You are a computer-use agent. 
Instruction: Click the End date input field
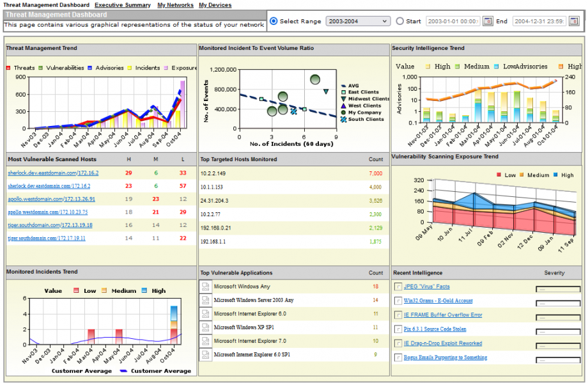pos(538,21)
